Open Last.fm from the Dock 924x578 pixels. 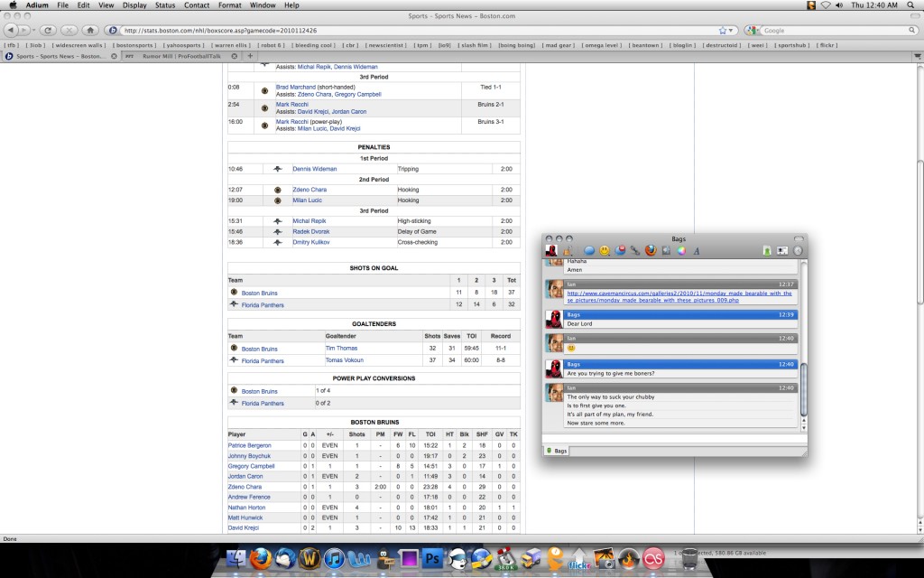click(x=653, y=557)
